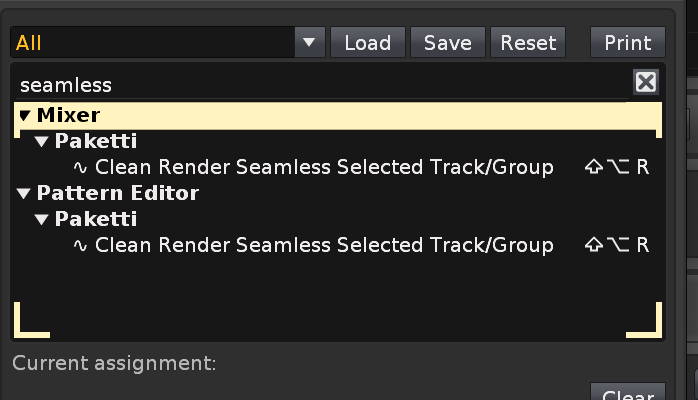Select Clean Render Seamless entry under Pattern Editor
The height and width of the screenshot is (400, 698).
click(323, 245)
